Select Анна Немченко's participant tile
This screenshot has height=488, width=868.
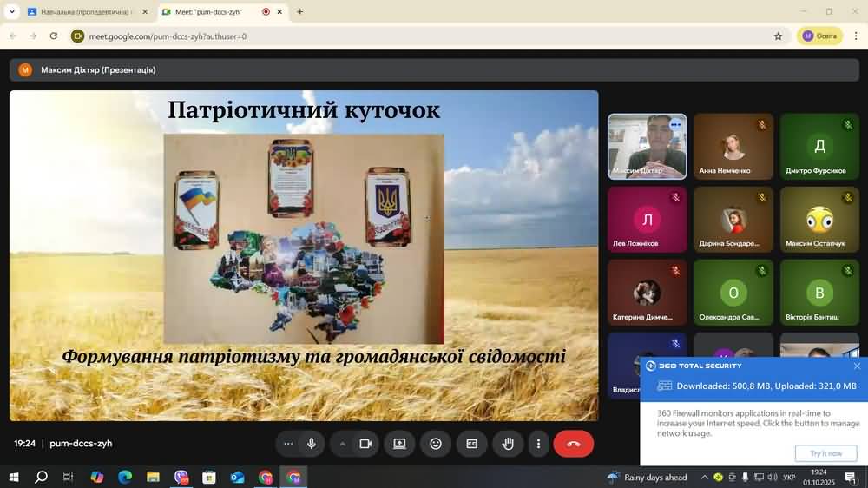(733, 146)
